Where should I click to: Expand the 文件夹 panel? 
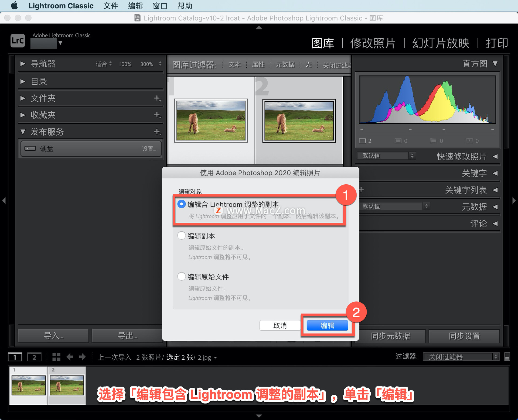coord(23,98)
